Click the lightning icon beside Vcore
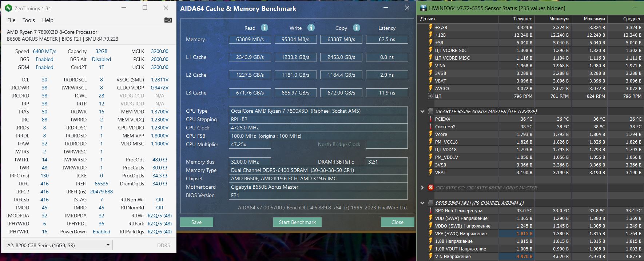Viewport: 644px width, 261px height. point(431,134)
